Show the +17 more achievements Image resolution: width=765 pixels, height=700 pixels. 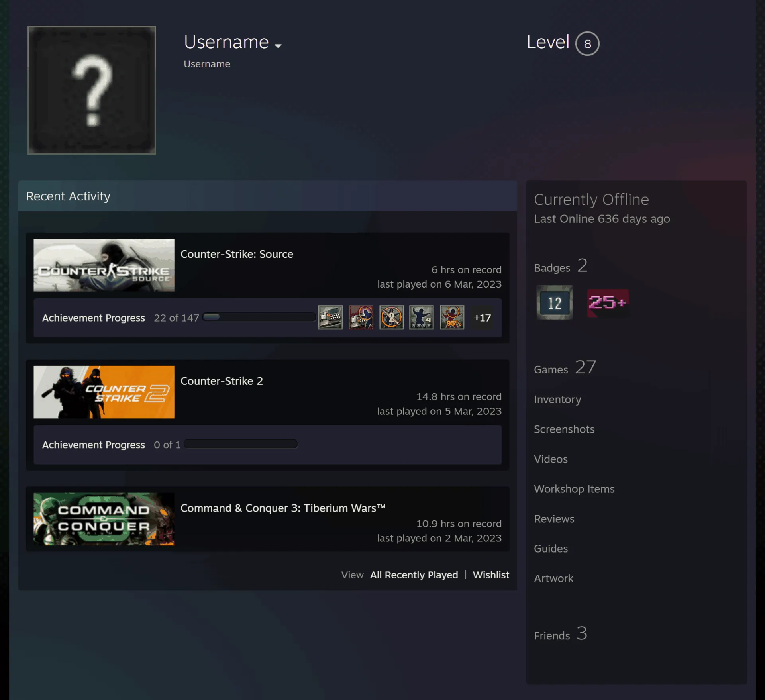482,318
